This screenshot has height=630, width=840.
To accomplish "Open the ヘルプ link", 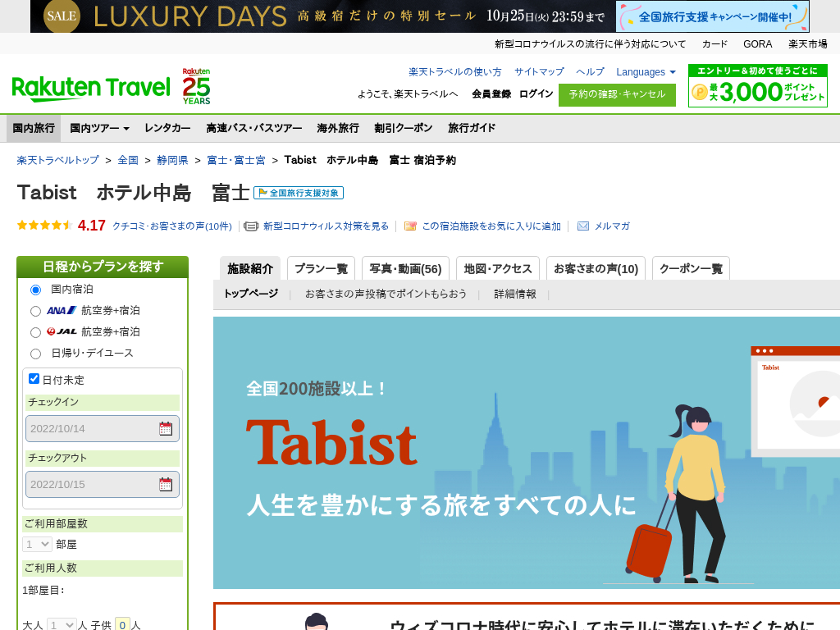I will [x=590, y=72].
